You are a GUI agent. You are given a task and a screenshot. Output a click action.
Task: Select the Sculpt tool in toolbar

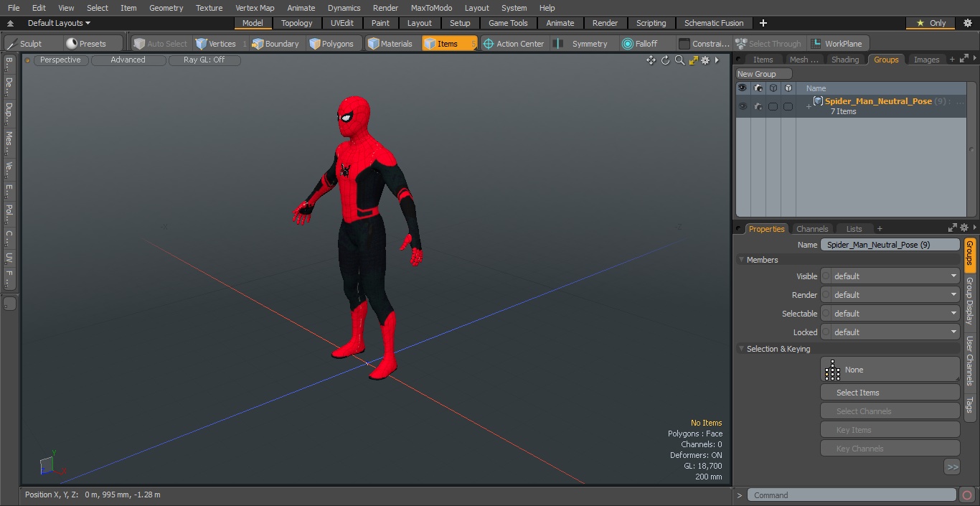pyautogui.click(x=25, y=44)
